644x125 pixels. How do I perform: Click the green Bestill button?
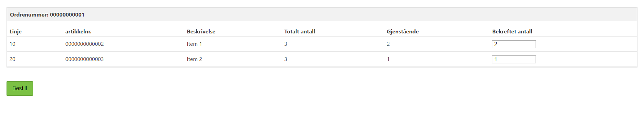[x=20, y=88]
